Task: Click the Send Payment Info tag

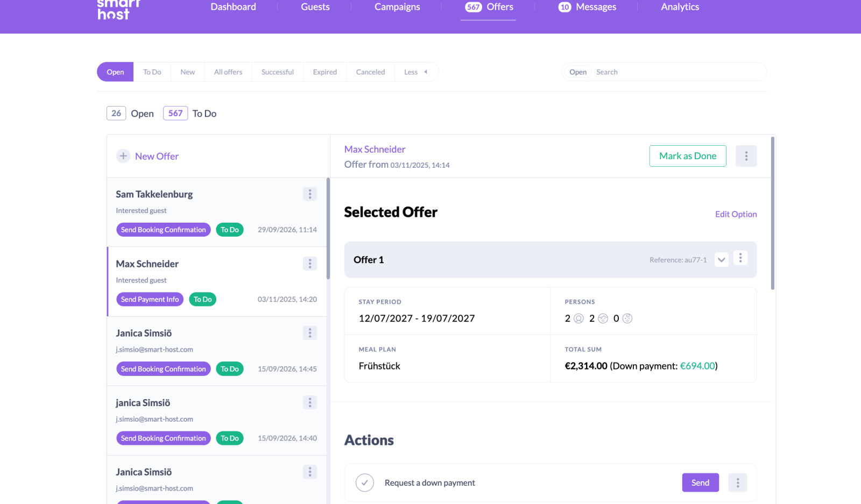Action: tap(150, 299)
